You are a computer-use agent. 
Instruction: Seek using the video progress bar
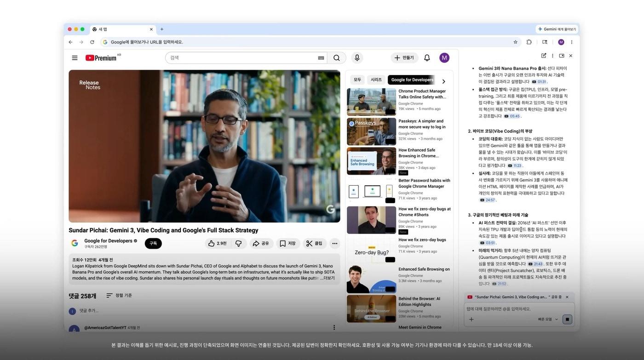click(204, 219)
